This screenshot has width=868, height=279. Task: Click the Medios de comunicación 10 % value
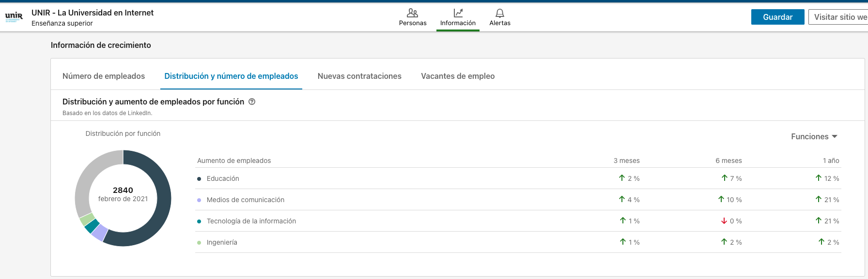(x=734, y=200)
